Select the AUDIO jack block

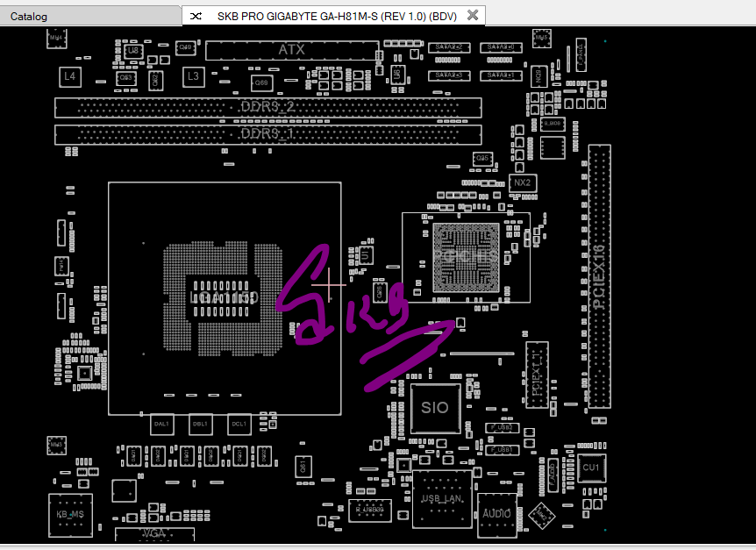(x=497, y=514)
